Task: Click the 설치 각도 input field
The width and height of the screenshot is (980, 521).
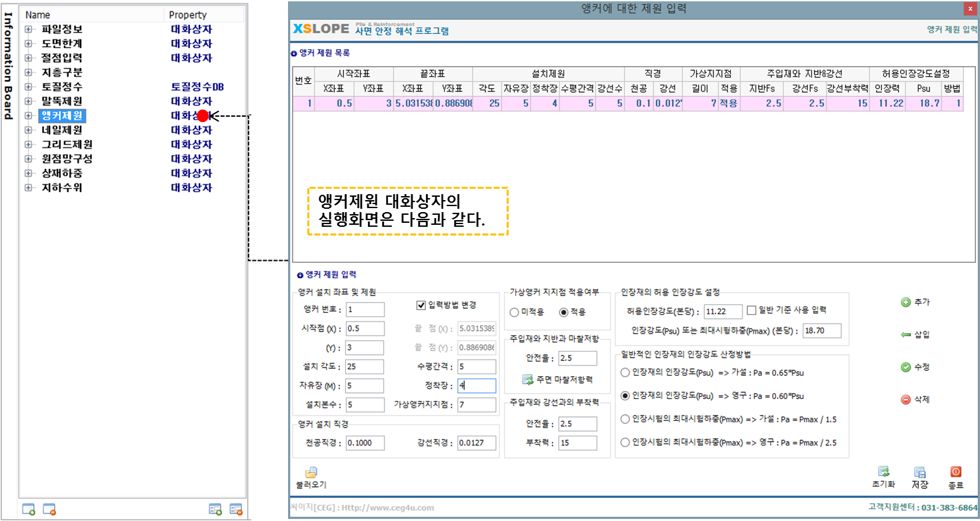Action: tap(365, 367)
